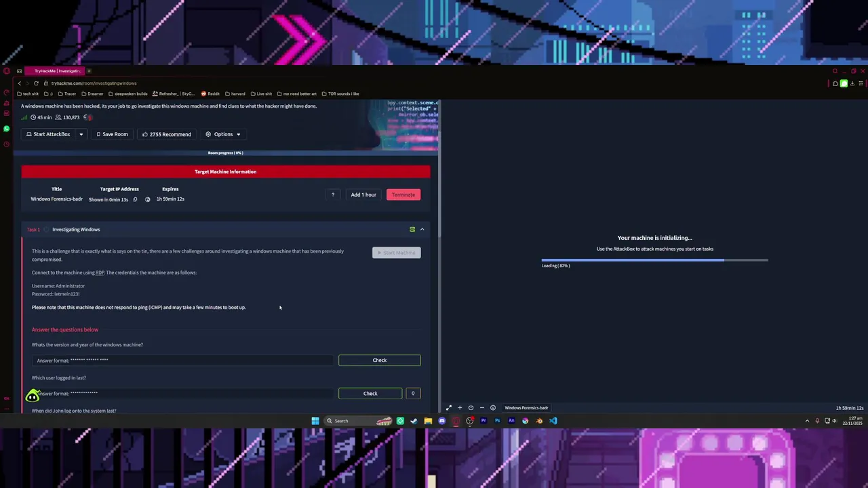Open the new tab plus button
868x488 pixels.
pos(89,70)
